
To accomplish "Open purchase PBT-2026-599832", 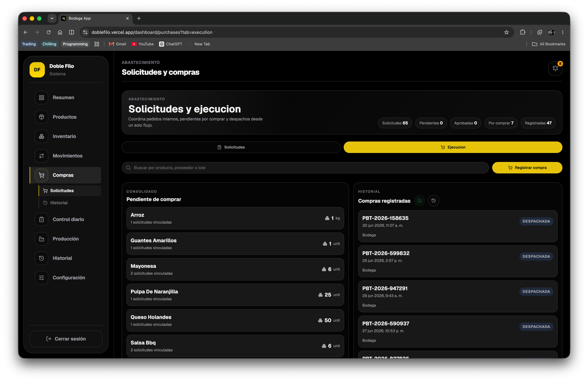I will coord(458,261).
